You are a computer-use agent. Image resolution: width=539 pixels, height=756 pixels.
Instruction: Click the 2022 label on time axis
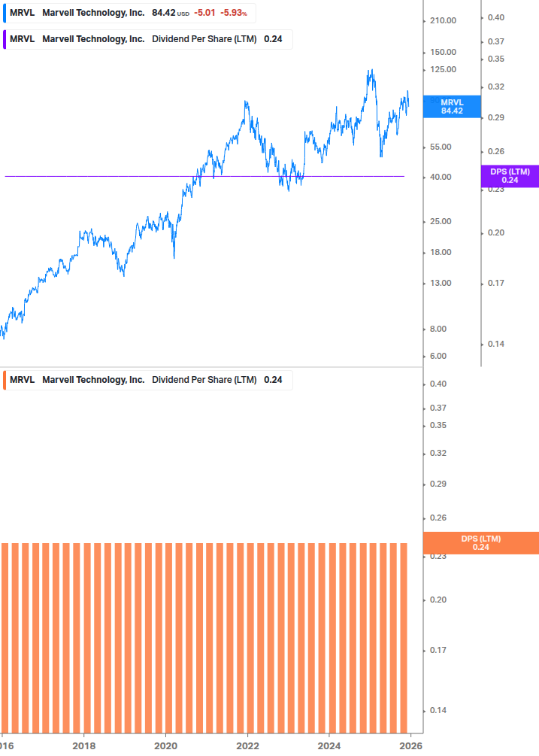point(247,746)
